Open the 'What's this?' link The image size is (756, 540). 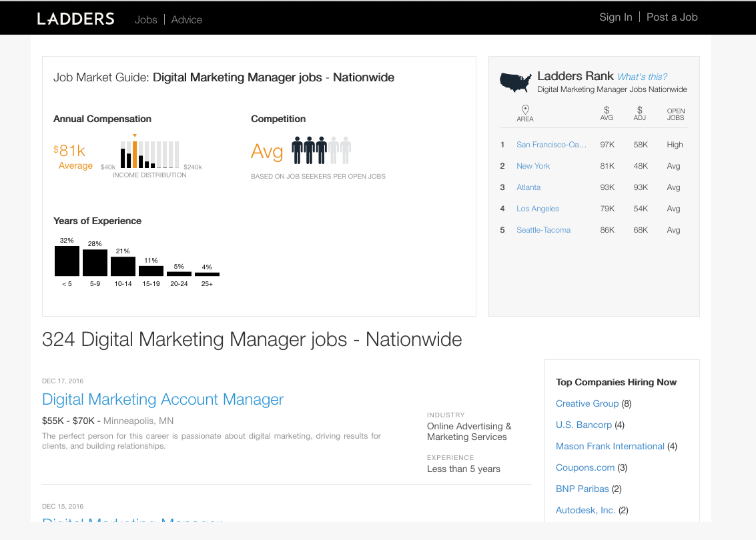tap(642, 77)
